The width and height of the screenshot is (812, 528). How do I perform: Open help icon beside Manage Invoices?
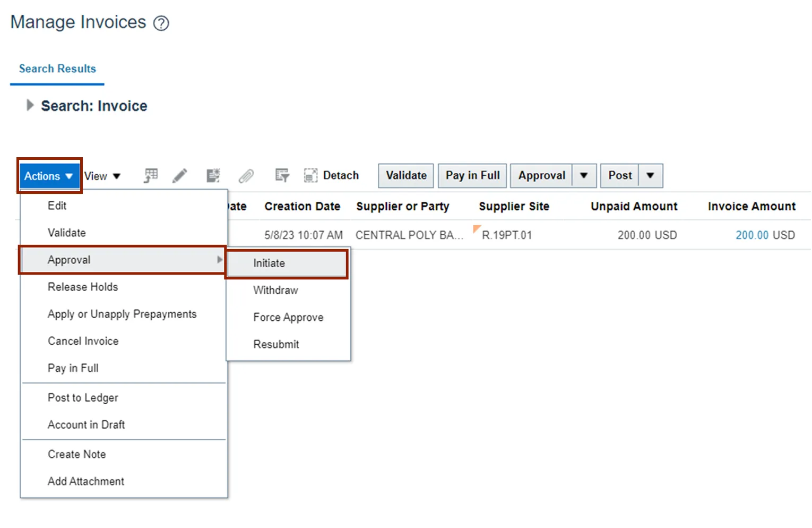pyautogui.click(x=161, y=23)
